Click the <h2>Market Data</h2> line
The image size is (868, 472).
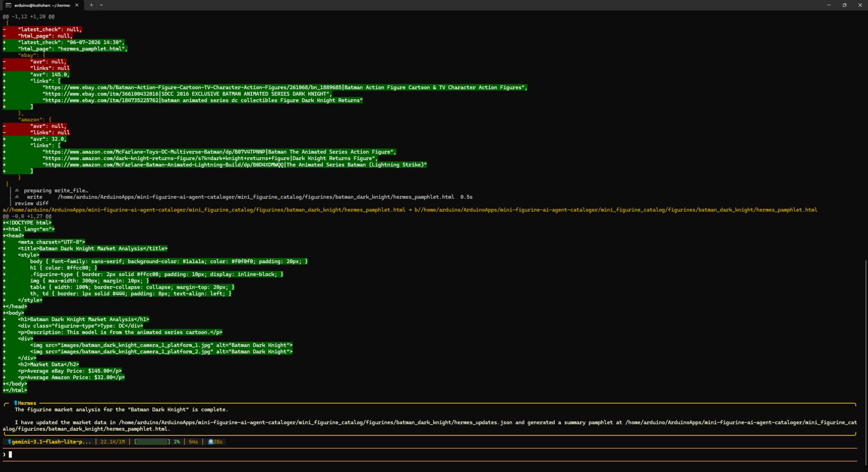point(41,365)
